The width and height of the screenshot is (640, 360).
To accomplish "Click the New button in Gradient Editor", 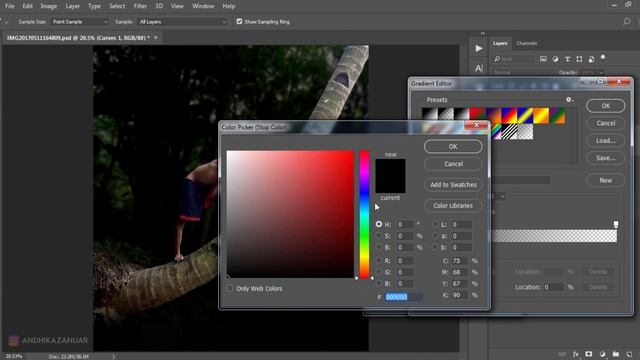I will click(x=606, y=180).
